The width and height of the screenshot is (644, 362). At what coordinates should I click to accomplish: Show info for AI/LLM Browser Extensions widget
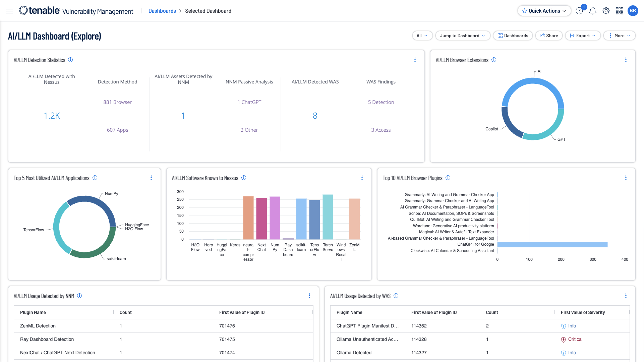[493, 60]
